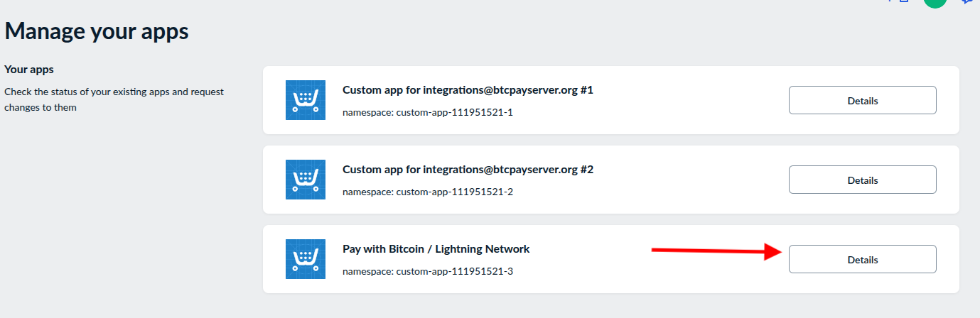Click the cart icon of Custom app #2
The height and width of the screenshot is (318, 980).
(306, 180)
